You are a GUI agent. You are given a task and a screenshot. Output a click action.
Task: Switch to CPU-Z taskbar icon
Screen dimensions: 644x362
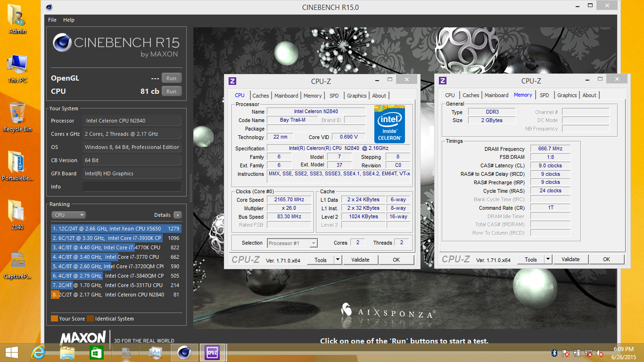point(212,353)
